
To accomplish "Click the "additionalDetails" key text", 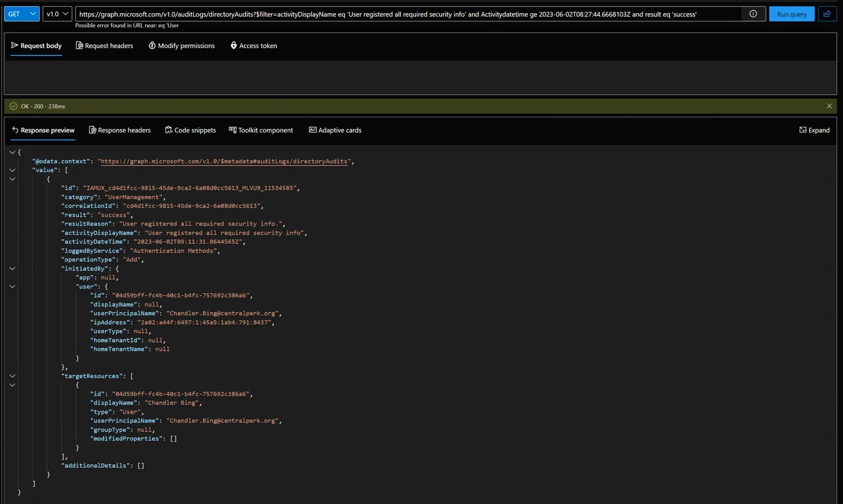I will (95, 465).
